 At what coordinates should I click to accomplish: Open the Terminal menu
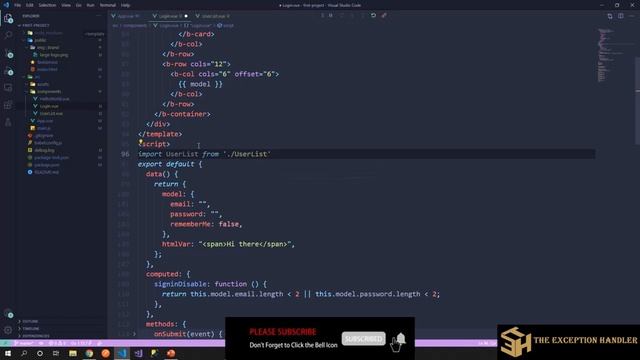(108, 5)
